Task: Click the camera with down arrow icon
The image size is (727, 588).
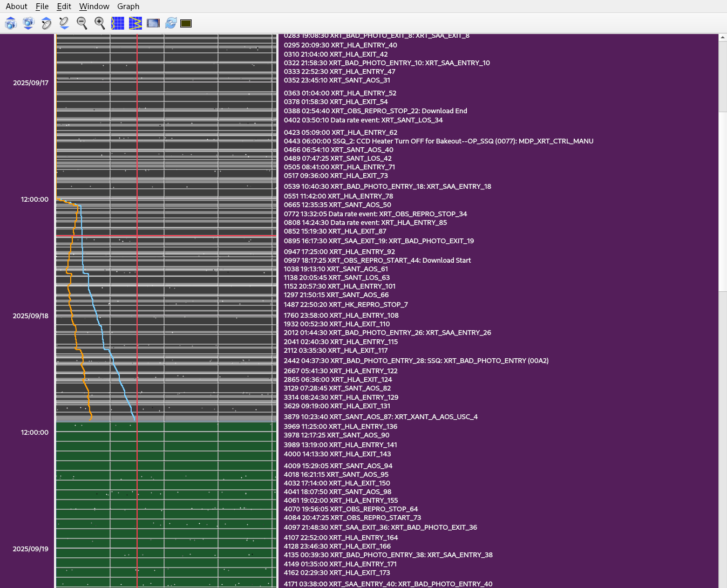Action: tap(29, 23)
